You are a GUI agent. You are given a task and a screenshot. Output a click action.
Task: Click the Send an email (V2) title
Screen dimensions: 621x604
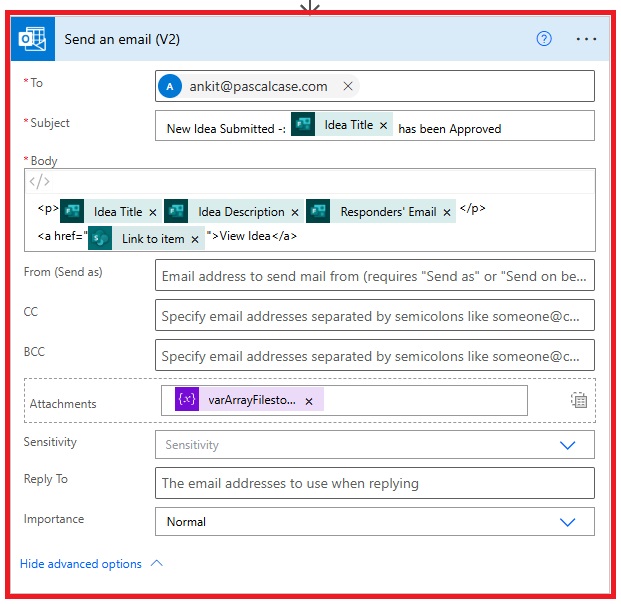[122, 39]
